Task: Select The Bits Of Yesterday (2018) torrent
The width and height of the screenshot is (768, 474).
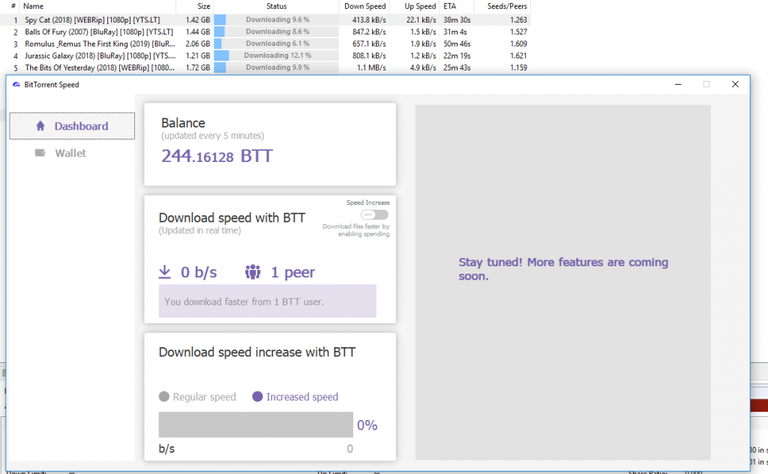Action: 265,68
